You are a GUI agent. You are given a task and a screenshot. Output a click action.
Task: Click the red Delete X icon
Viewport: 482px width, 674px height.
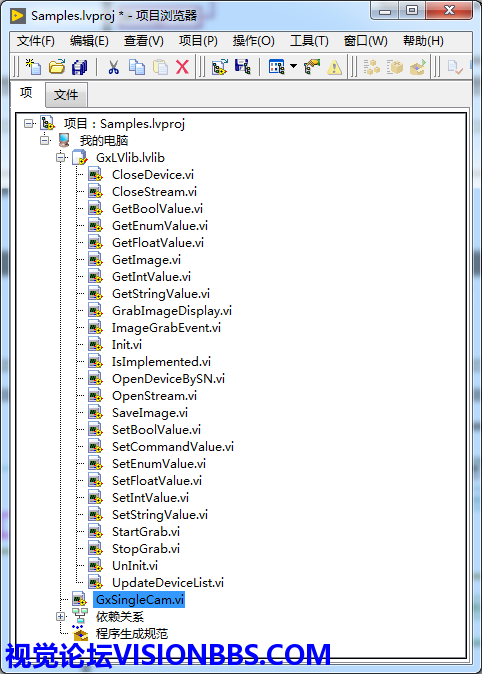[x=182, y=67]
